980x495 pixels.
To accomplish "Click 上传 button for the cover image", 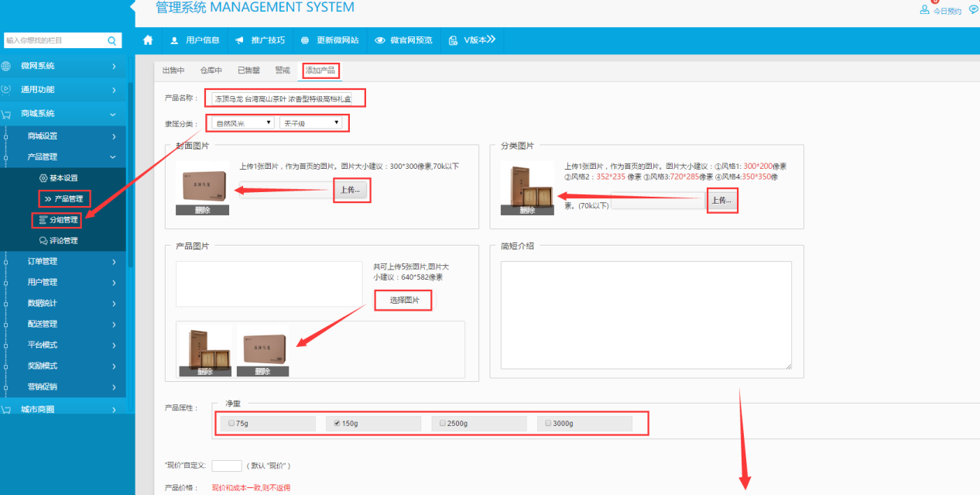I will pos(352,191).
